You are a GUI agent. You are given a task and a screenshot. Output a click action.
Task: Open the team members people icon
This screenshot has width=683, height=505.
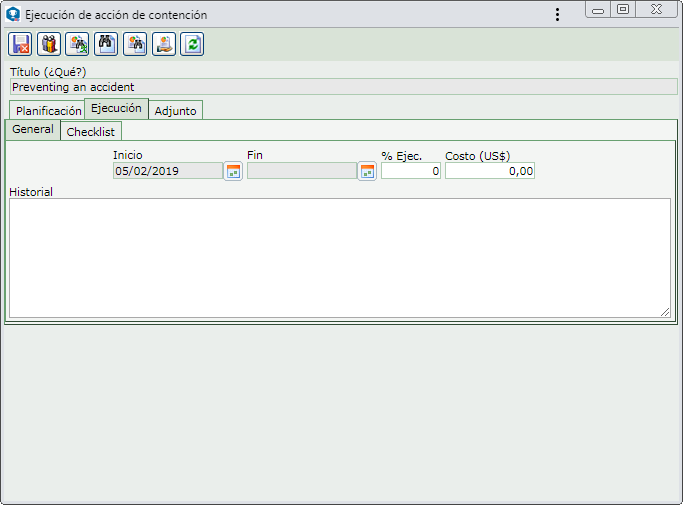[x=49, y=44]
